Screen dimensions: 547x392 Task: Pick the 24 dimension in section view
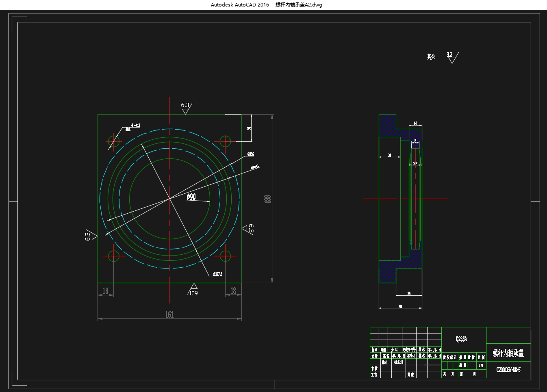[389, 155]
